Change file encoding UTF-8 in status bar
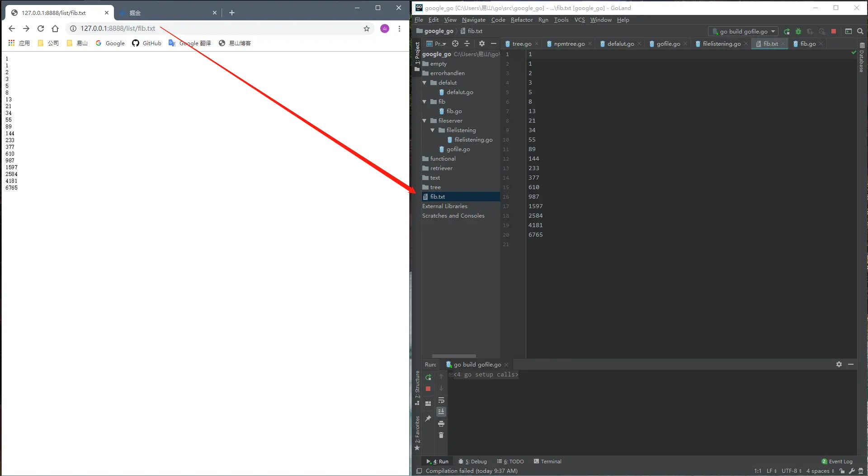Screen dimensions: 868x476 [x=792, y=471]
